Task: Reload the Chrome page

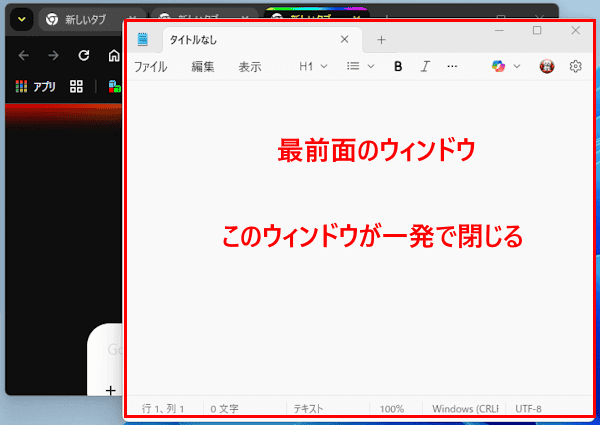Action: (84, 55)
